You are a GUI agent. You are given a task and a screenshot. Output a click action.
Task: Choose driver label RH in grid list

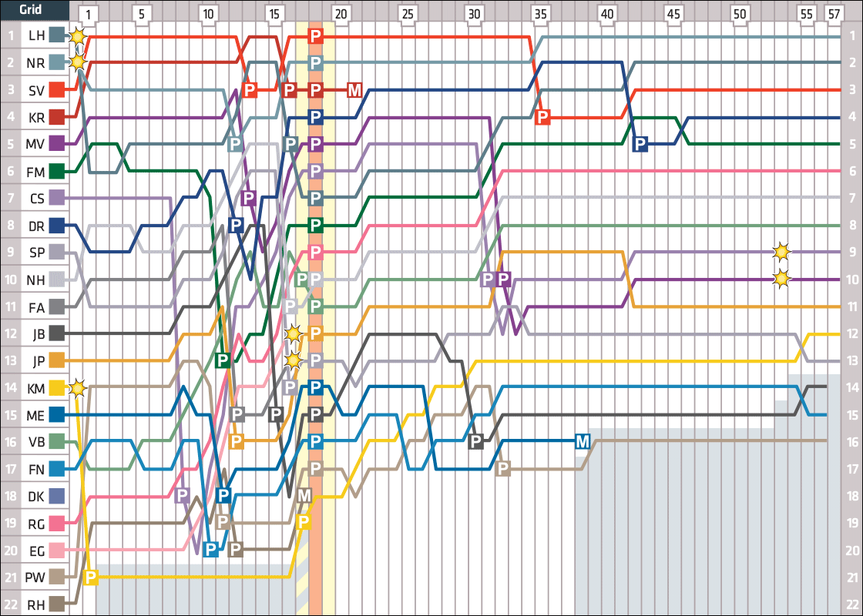[x=35, y=604]
